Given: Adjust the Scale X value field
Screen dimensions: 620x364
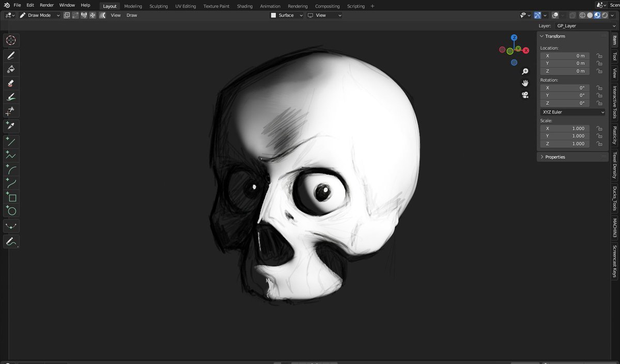Looking at the screenshot, I should [x=565, y=129].
